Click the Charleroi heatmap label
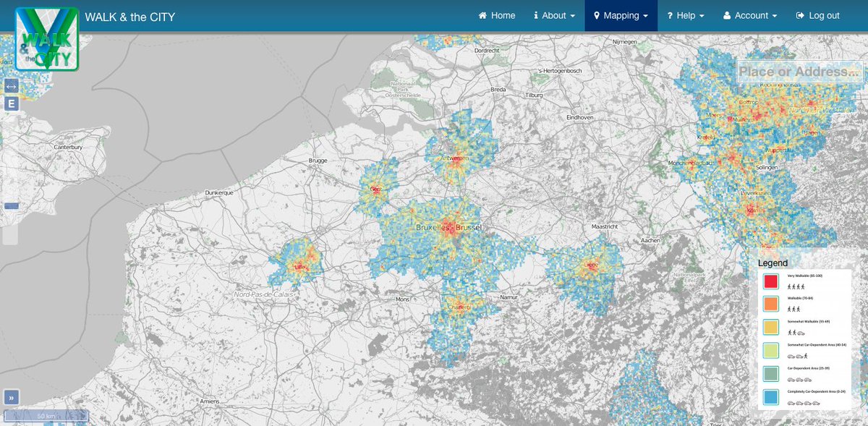The width and height of the screenshot is (868, 426). (458, 307)
